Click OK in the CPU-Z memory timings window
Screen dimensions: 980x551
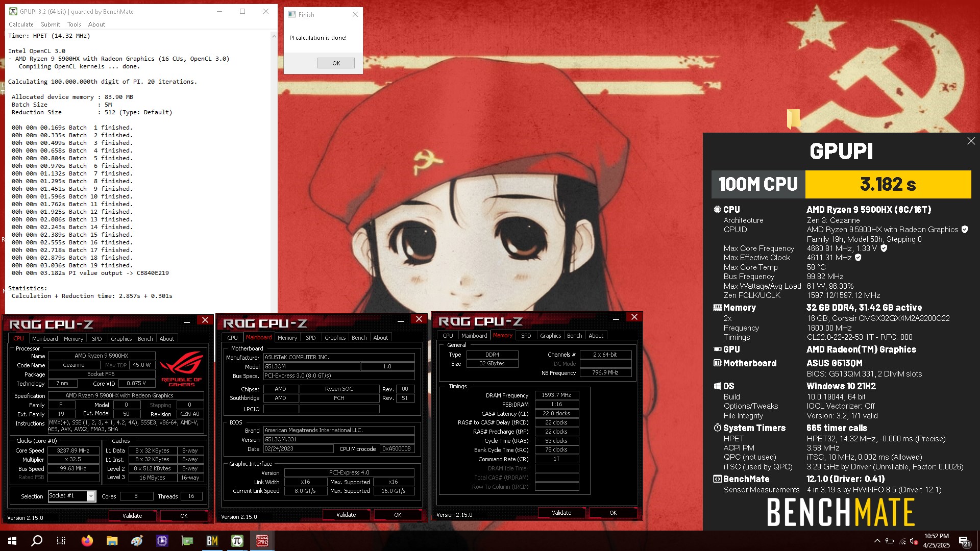[x=613, y=513]
